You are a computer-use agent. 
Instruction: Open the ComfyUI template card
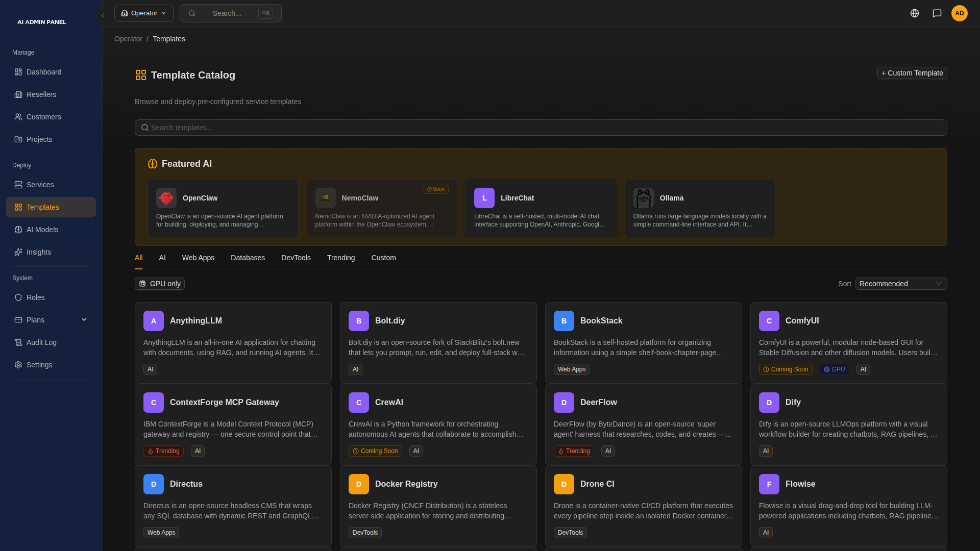pyautogui.click(x=849, y=343)
